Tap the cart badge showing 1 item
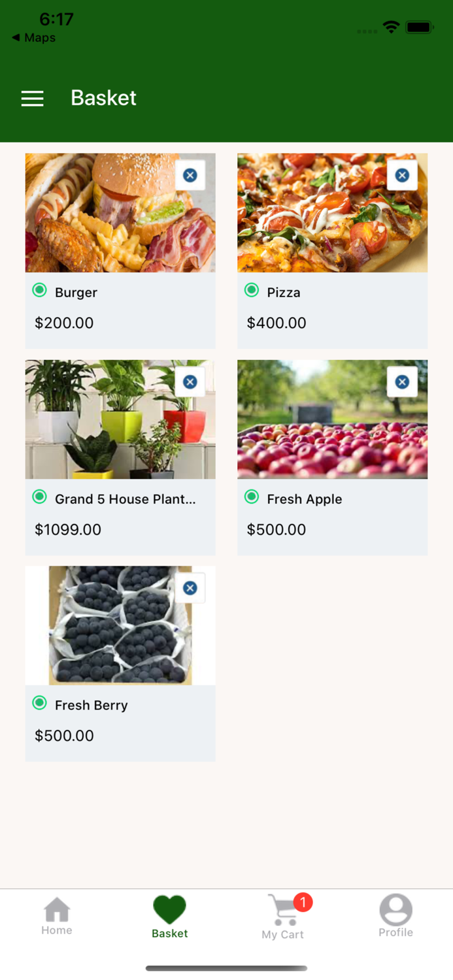This screenshot has width=453, height=980. [302, 902]
